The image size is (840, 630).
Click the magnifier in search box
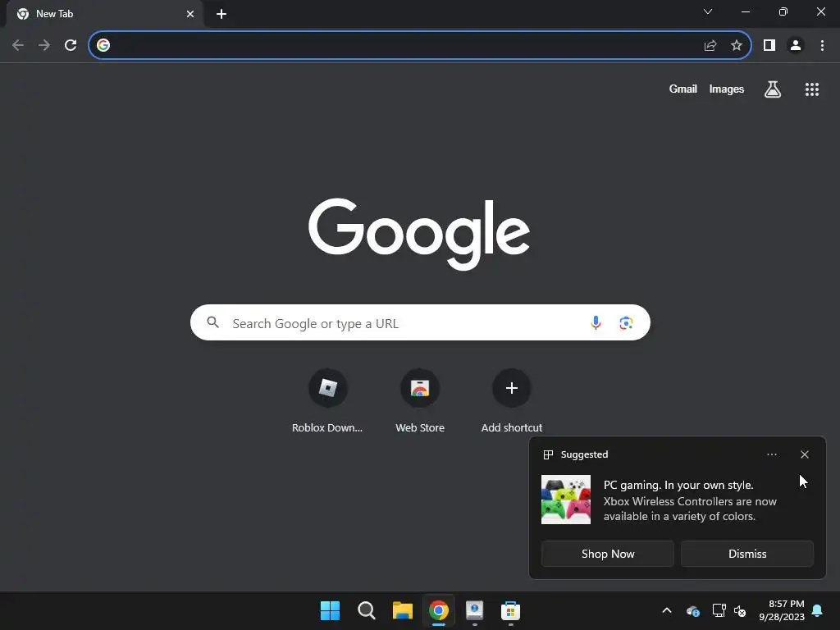212,322
